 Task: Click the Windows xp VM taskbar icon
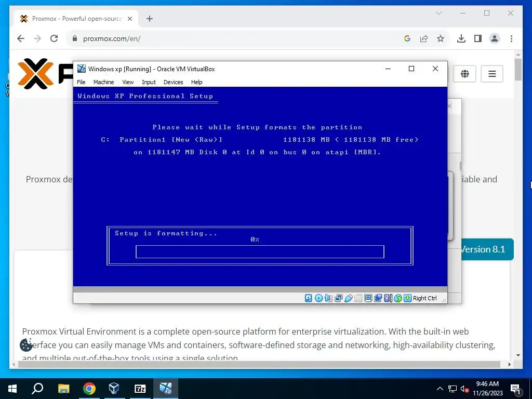tap(166, 389)
